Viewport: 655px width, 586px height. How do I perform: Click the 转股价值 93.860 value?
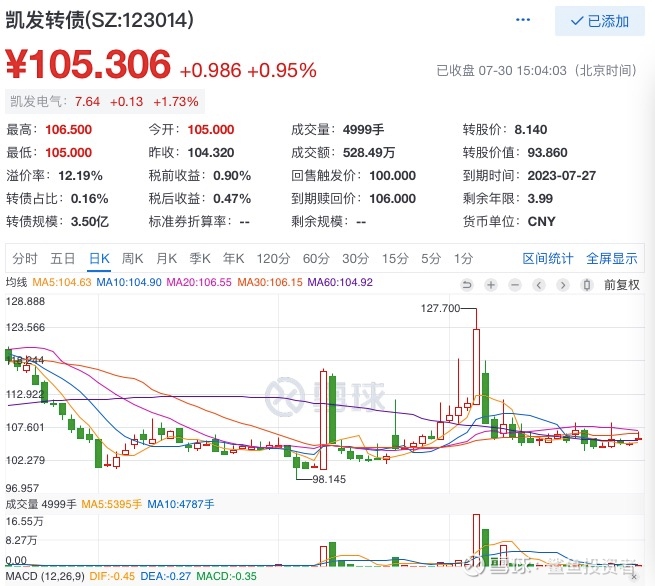point(547,152)
